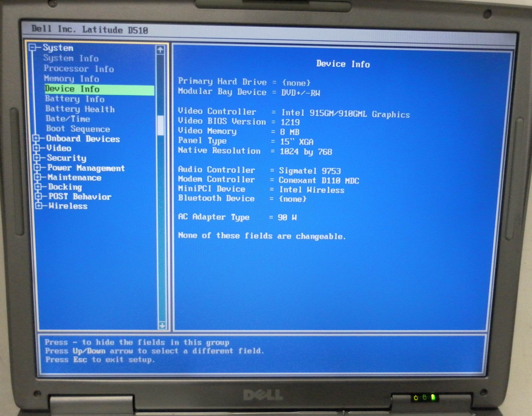Expand the Wireless group
This screenshot has height=416, width=532.
39,206
